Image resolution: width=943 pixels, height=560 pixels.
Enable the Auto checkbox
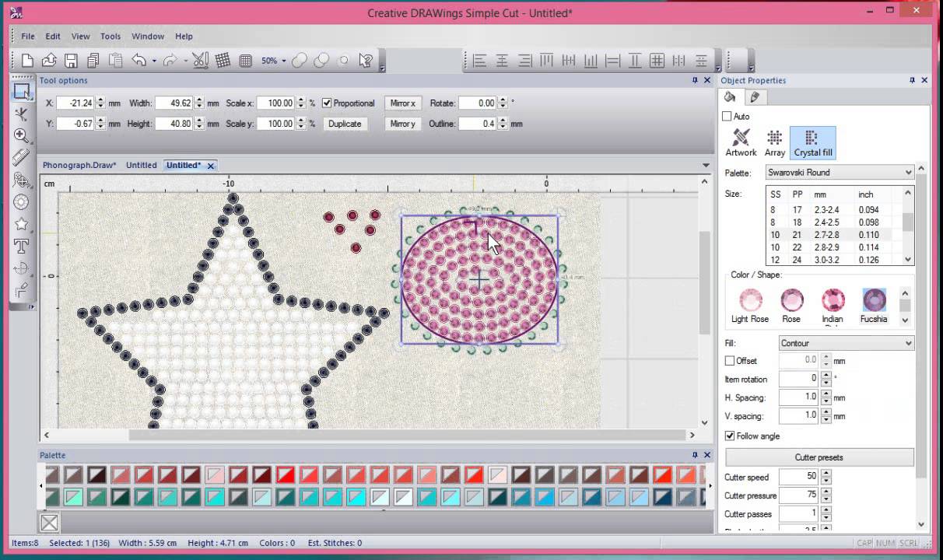click(727, 116)
